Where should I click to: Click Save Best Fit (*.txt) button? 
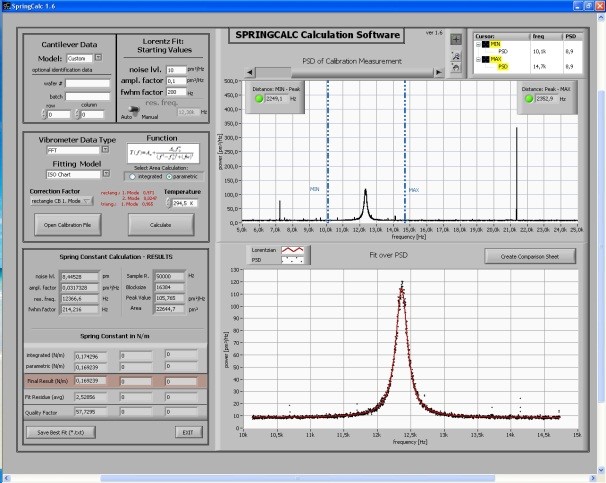tap(61, 432)
